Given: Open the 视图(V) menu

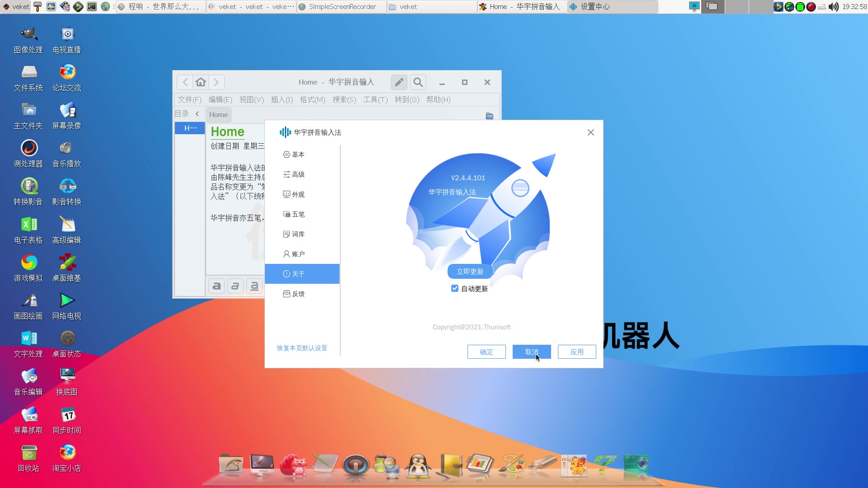Looking at the screenshot, I should [x=251, y=99].
